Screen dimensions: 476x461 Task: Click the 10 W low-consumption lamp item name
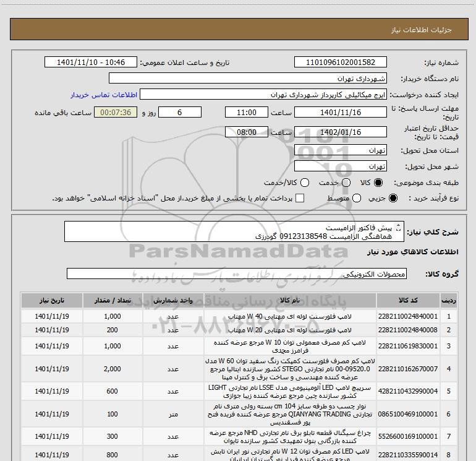(x=290, y=346)
